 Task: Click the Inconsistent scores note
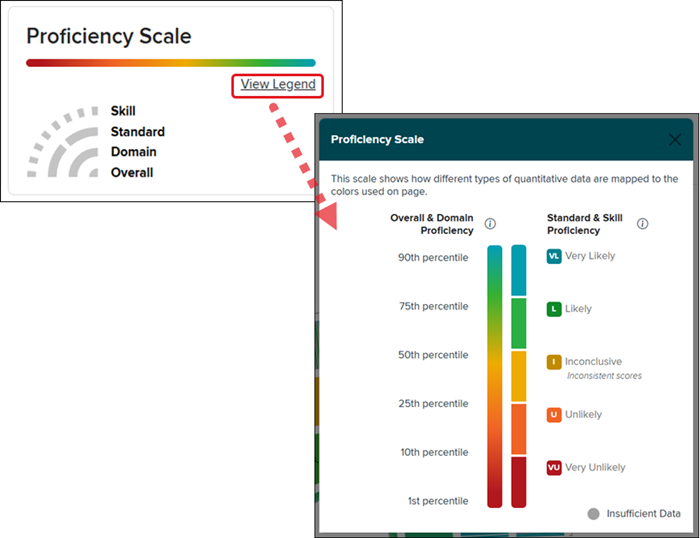604,376
